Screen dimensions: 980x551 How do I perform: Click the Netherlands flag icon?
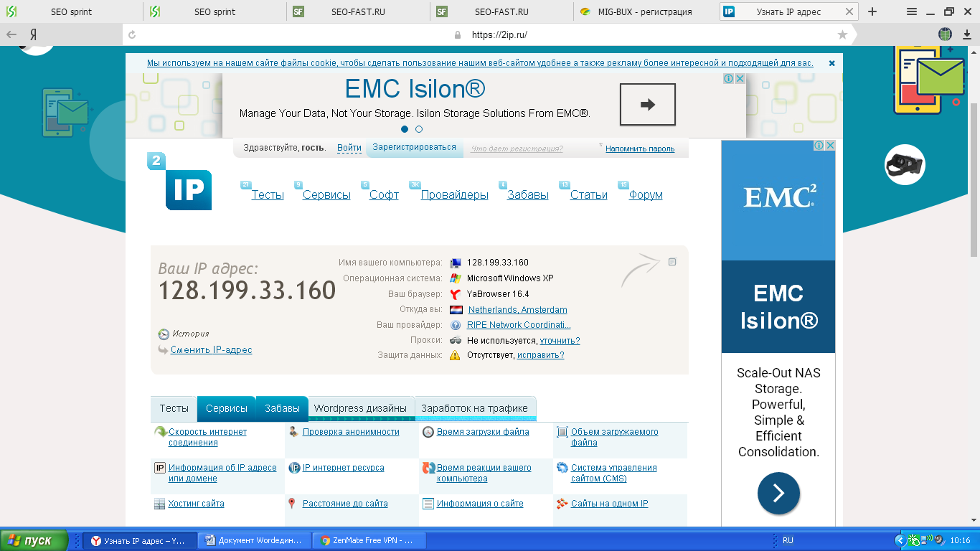point(456,310)
